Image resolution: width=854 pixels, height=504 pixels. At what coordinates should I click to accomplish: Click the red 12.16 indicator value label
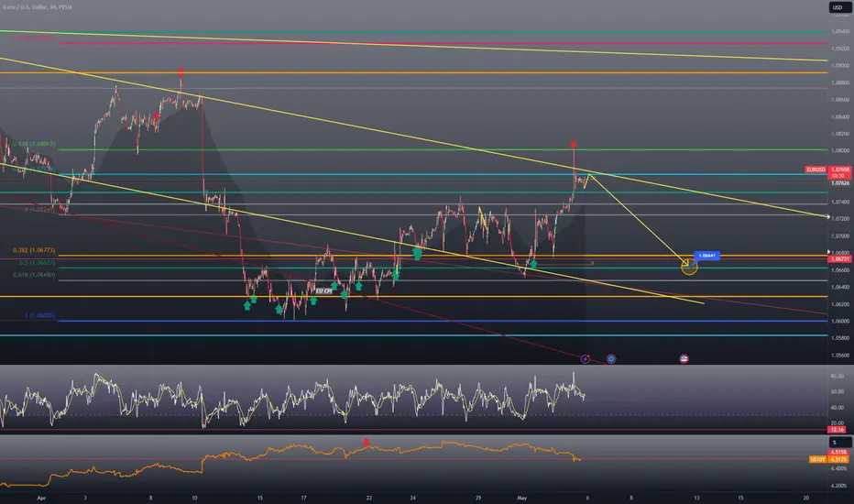[839, 430]
